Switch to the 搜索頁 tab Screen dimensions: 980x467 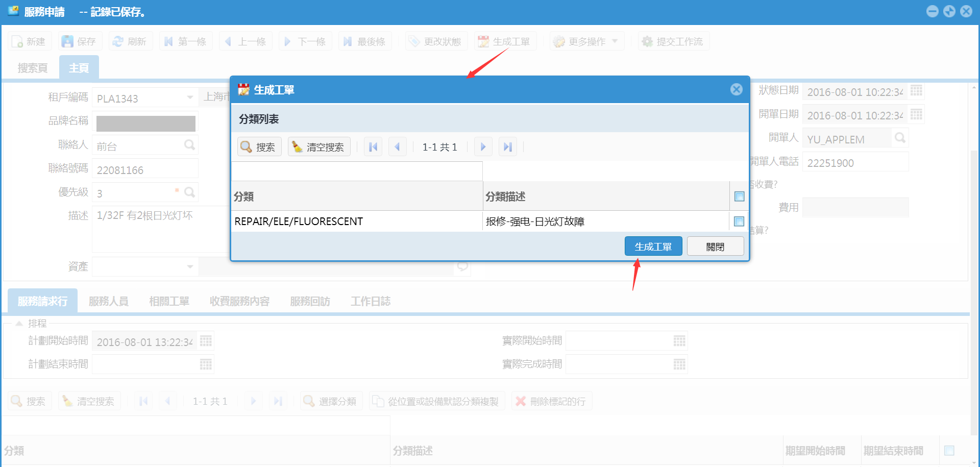tap(33, 68)
